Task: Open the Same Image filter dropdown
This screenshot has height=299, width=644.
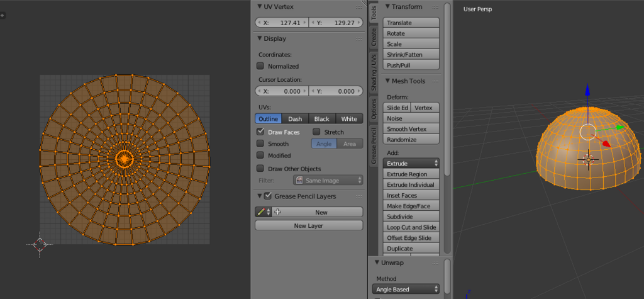Action: point(328,181)
